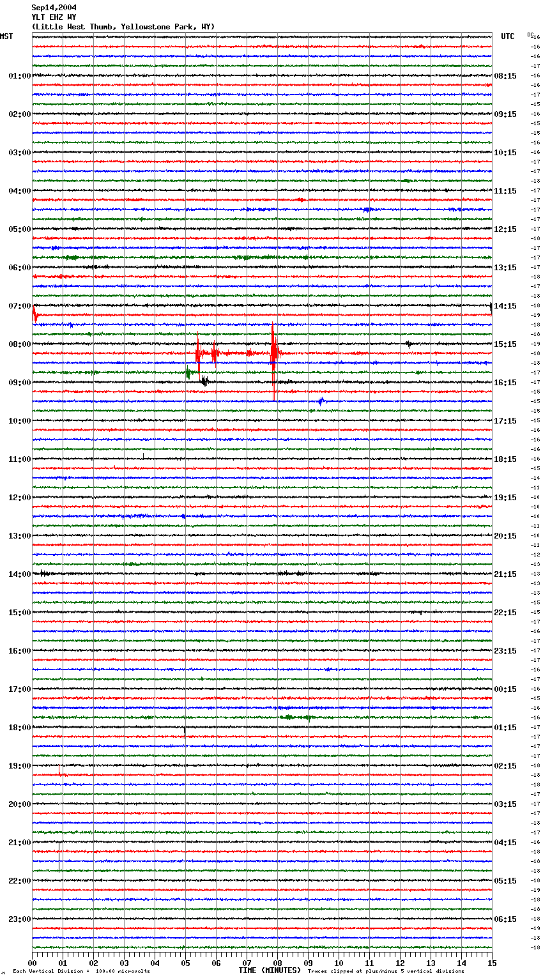
Task: Click the 08:15 UTC time label
Action: pyautogui.click(x=505, y=76)
